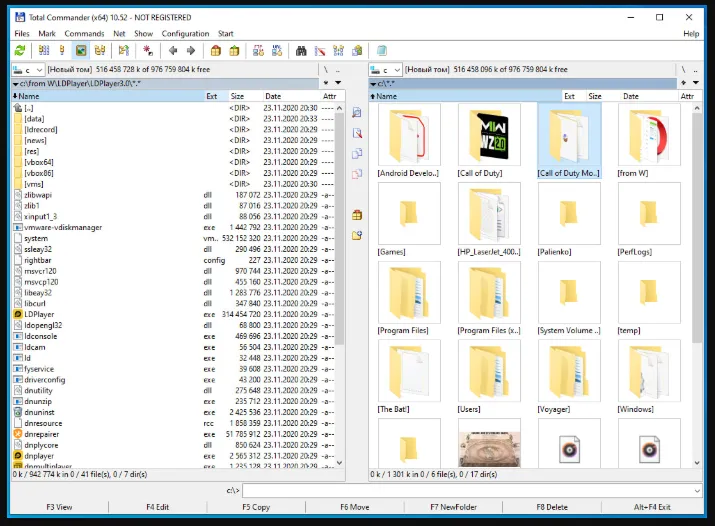Screen dimensions: 715x526
Task: Expand the command line history dropdown
Action: (x=697, y=491)
